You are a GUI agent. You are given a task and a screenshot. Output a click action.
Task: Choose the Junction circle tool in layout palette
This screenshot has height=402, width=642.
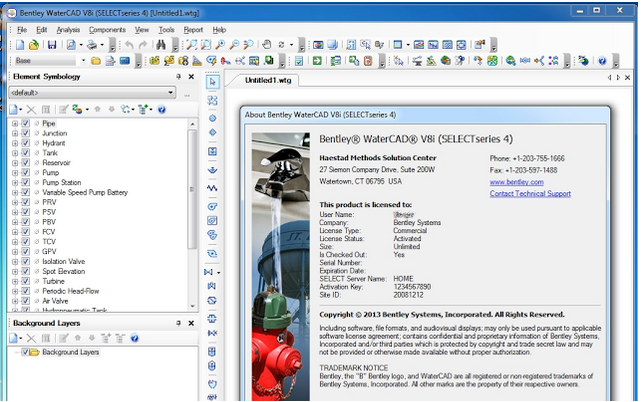pyautogui.click(x=212, y=118)
